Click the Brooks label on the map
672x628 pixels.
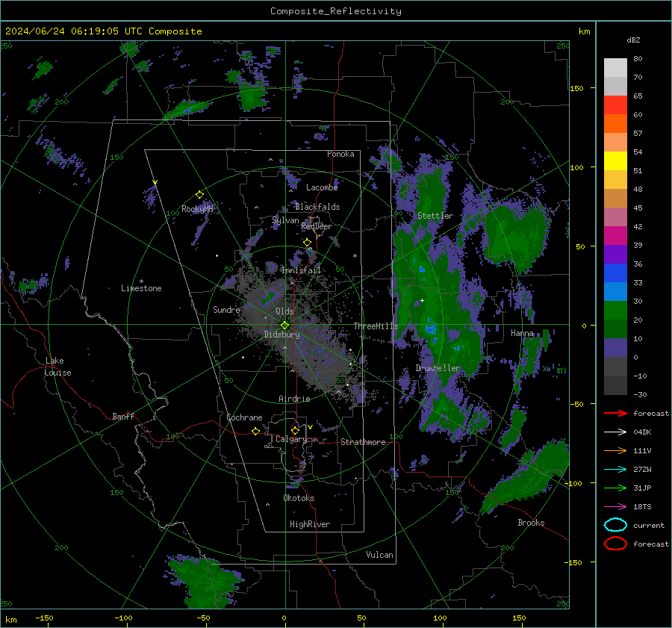531,523
